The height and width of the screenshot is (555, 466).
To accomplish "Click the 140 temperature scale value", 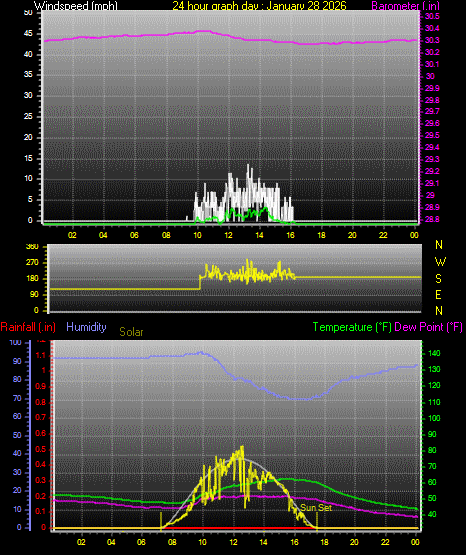I will click(434, 353).
